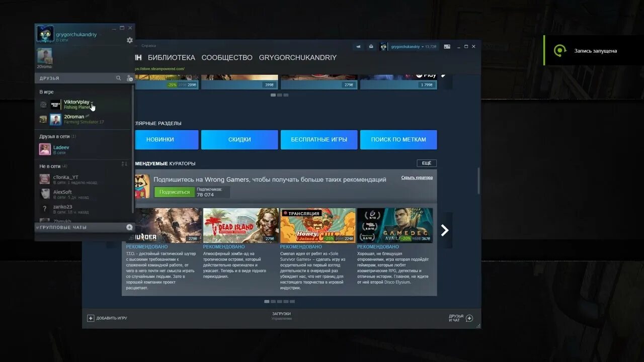
Task: Open Friends and Chat plus icon
Action: (x=469, y=318)
